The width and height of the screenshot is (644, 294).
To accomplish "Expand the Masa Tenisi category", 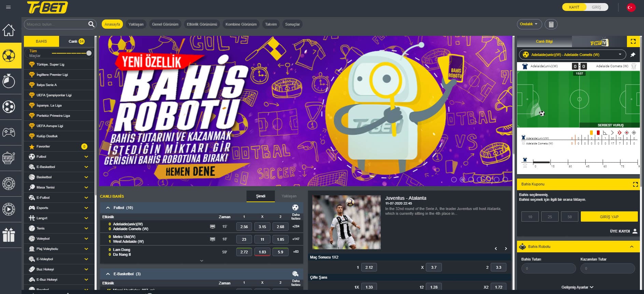I will pyautogui.click(x=86, y=187).
